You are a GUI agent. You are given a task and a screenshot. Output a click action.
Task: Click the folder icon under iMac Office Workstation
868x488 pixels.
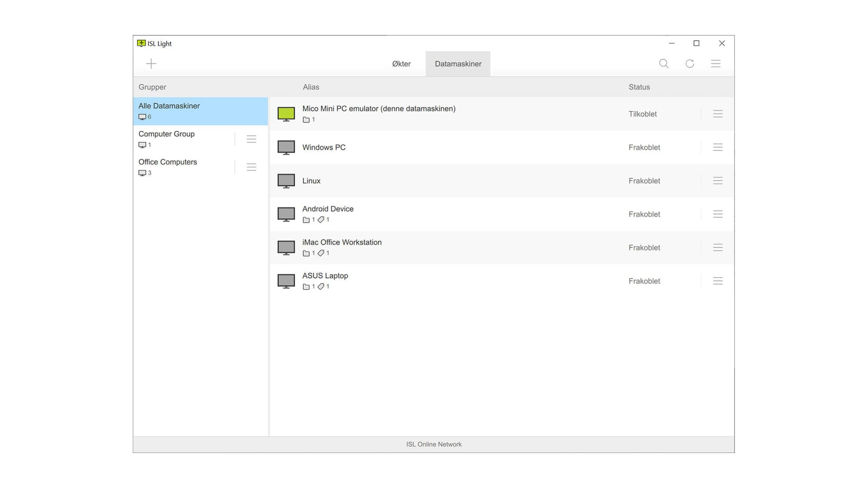point(306,253)
